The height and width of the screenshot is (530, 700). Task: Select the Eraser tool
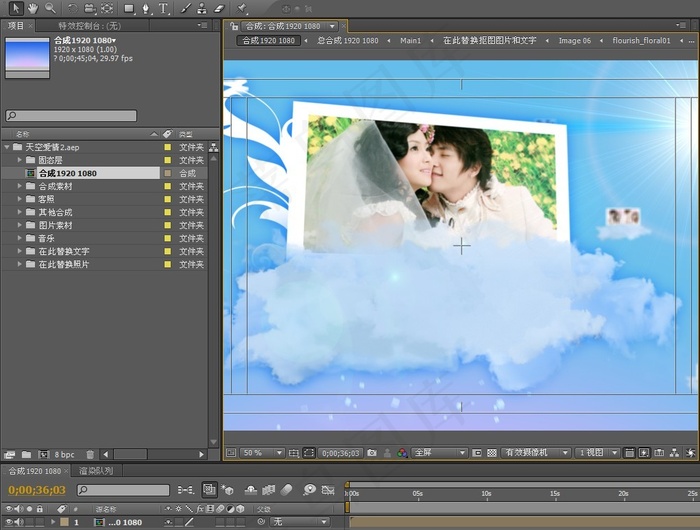tap(219, 8)
